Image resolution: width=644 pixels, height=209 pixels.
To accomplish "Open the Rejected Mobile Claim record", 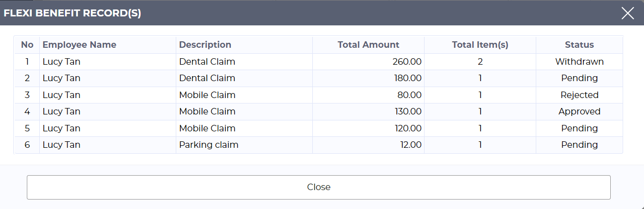I will (x=207, y=95).
